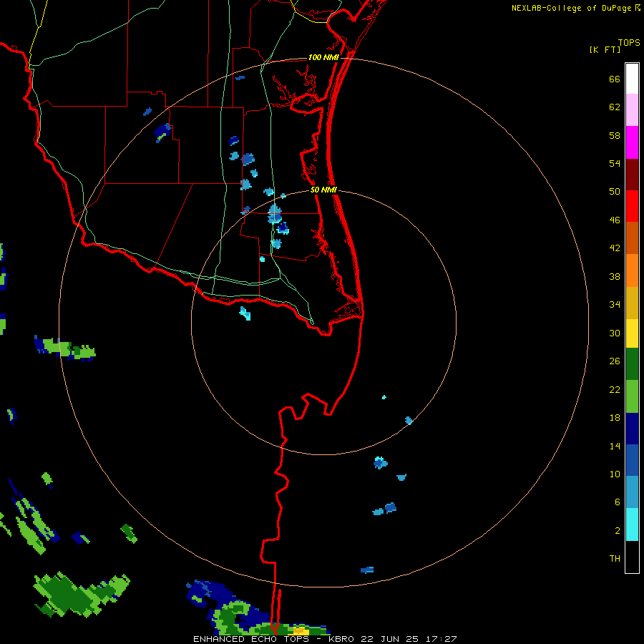The height and width of the screenshot is (644, 644).
Task: Pick the dark orange legend swatch
Action: coord(632,238)
